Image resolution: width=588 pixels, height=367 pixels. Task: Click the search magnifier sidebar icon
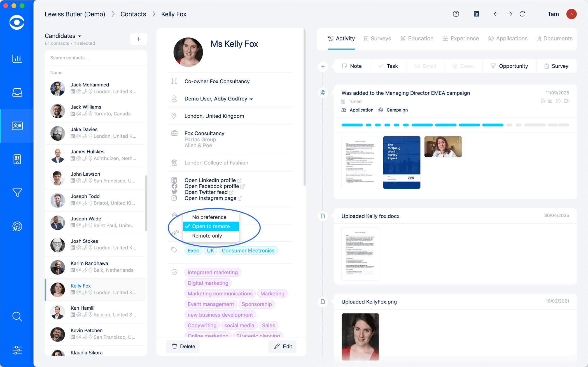tap(17, 316)
